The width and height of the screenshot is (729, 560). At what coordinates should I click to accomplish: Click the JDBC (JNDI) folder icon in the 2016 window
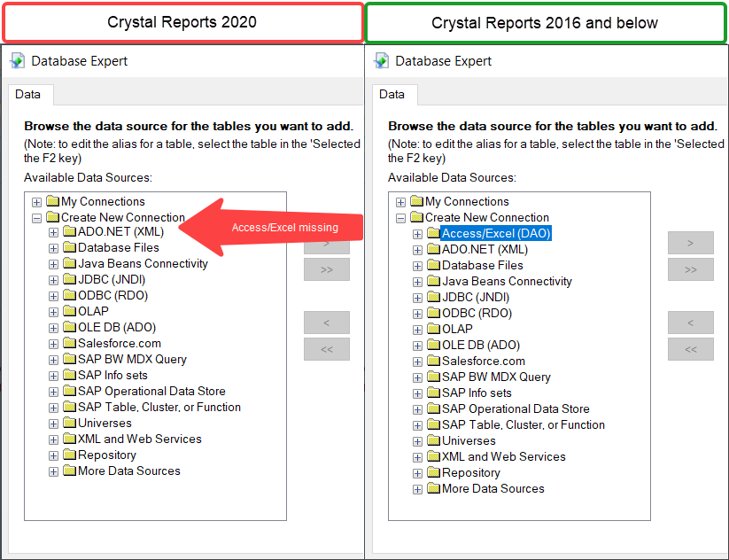click(x=434, y=297)
